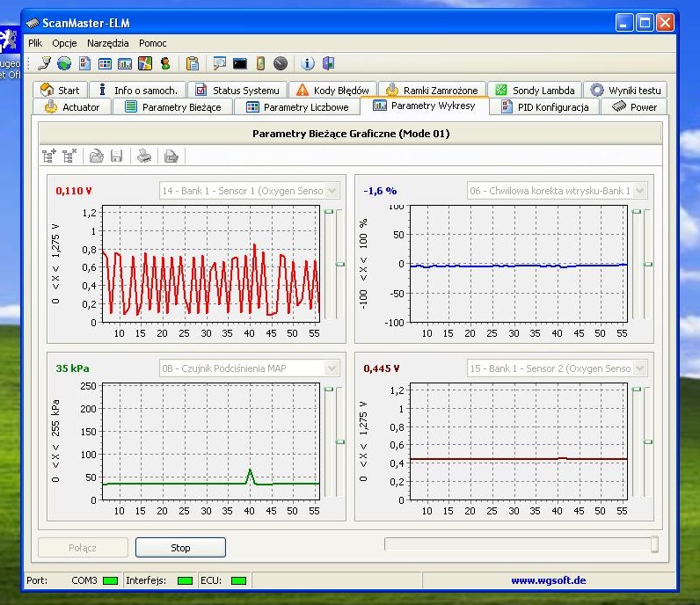This screenshot has width=700, height=605.
Task: Click the connect cable icon in the toolbar
Action: (x=45, y=63)
